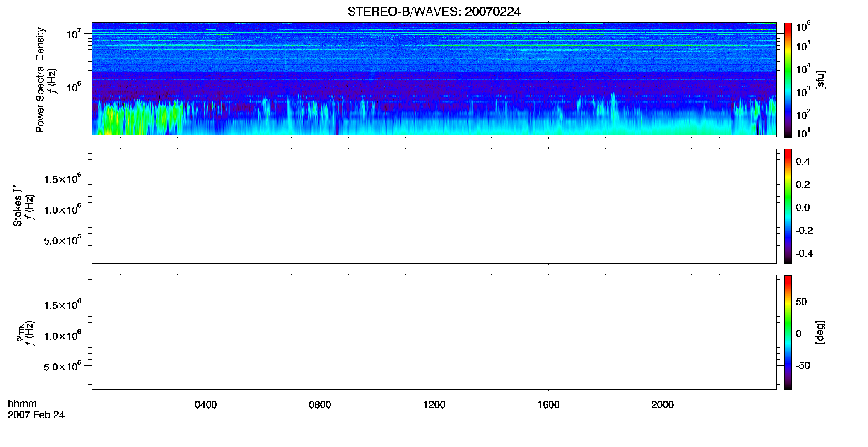The height and width of the screenshot is (447, 868).
Task: Select the [deg] unit label
Action: (x=820, y=332)
